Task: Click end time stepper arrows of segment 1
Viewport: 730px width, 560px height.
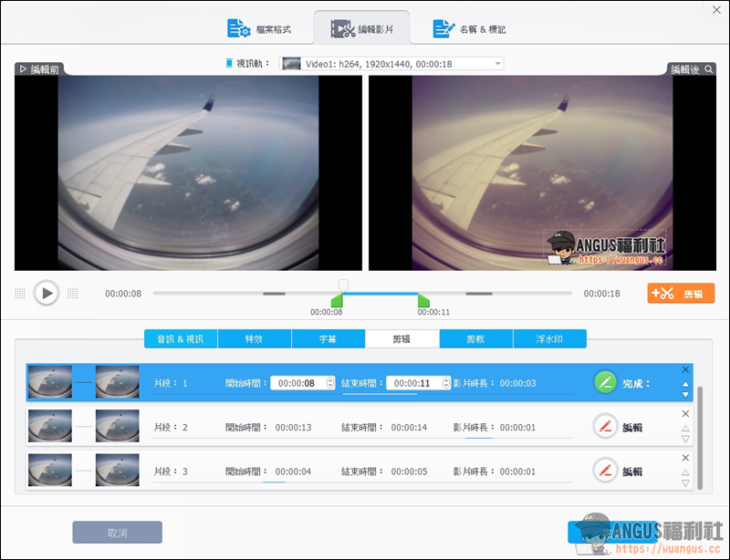Action: click(446, 383)
